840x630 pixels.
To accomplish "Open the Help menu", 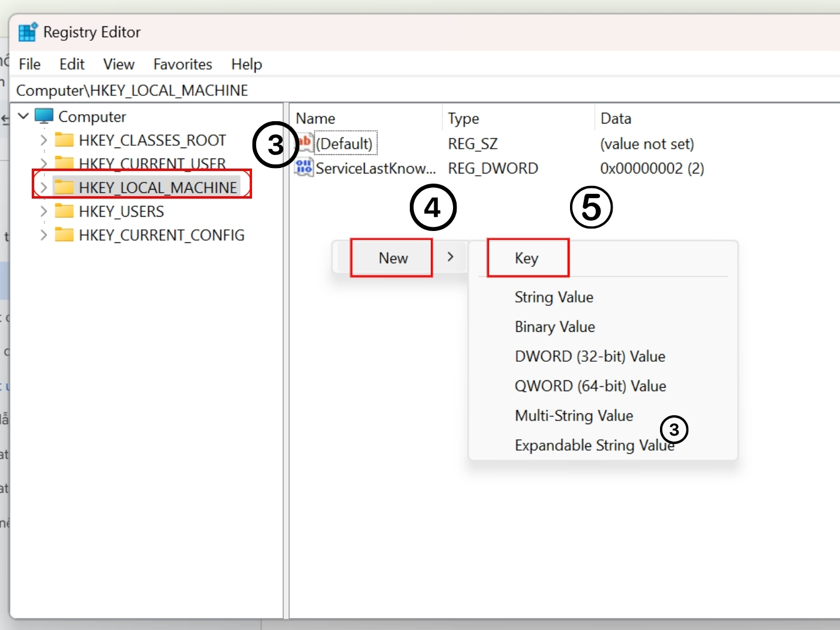I will (247, 64).
